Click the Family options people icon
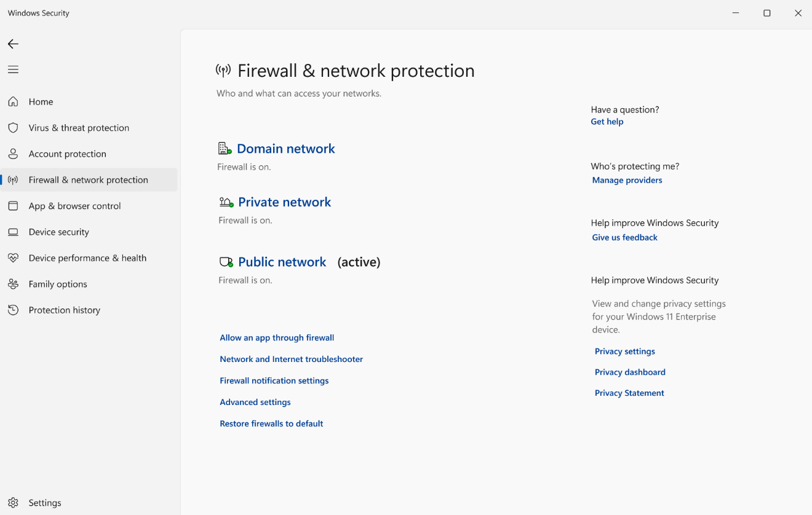 pyautogui.click(x=13, y=284)
